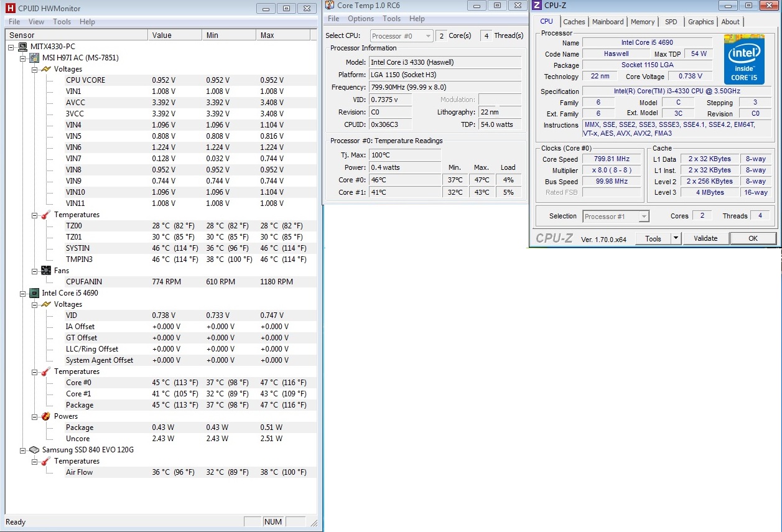
Task: Select the CPU VCORE row label
Action: (85, 80)
